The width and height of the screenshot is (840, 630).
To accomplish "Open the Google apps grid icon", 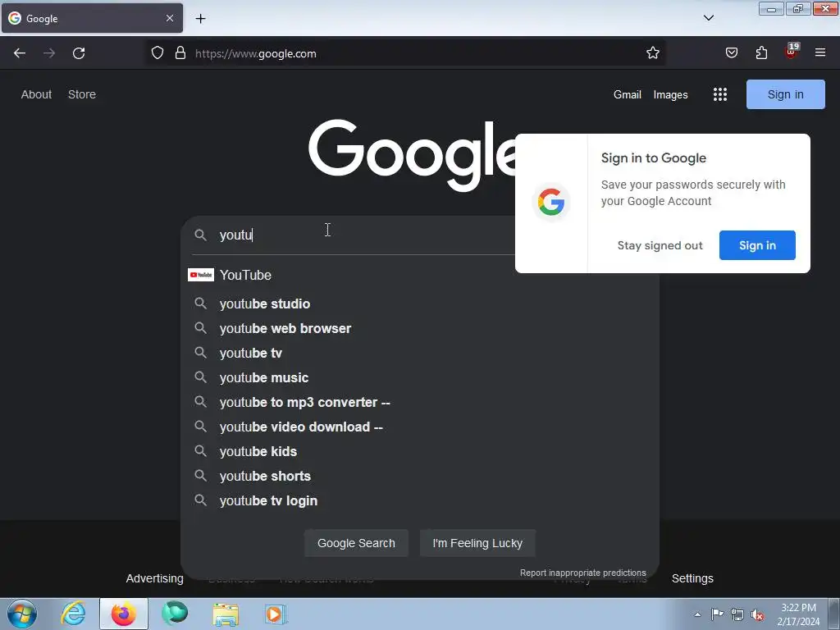I will 720,95.
